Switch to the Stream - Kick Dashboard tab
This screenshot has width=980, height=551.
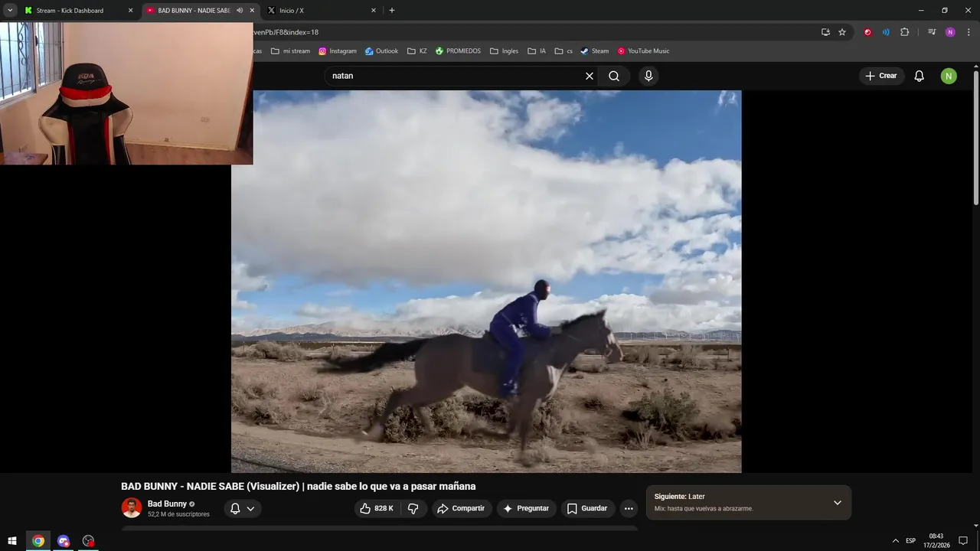pyautogui.click(x=70, y=11)
